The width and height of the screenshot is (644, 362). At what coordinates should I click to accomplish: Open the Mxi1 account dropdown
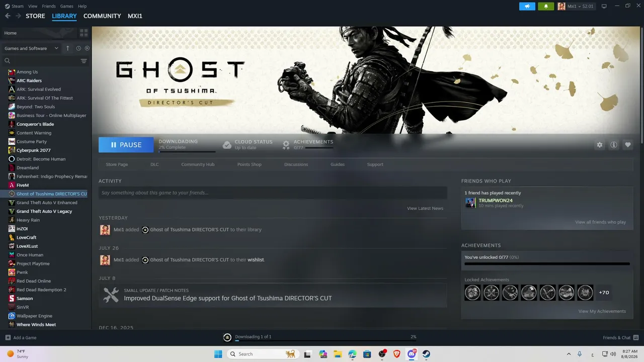(575, 6)
